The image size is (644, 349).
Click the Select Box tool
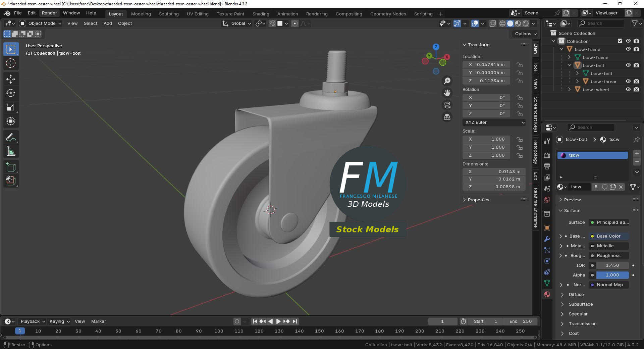tap(11, 49)
